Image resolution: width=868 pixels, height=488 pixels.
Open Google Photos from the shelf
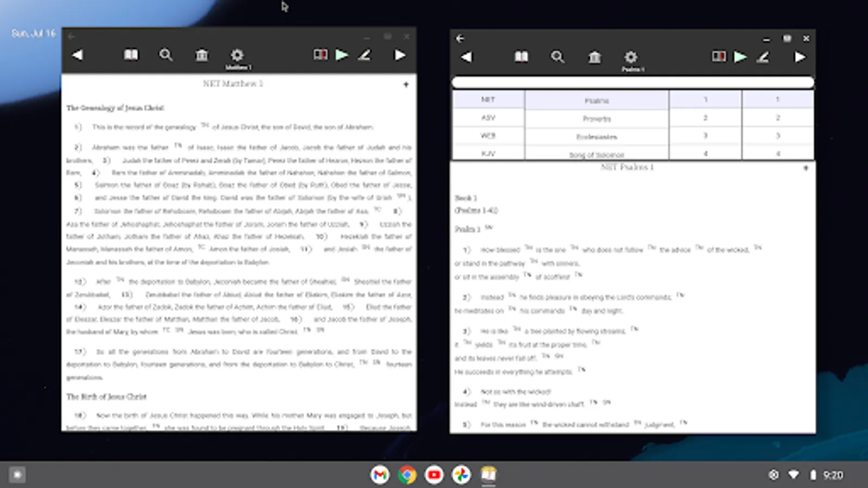click(x=461, y=475)
